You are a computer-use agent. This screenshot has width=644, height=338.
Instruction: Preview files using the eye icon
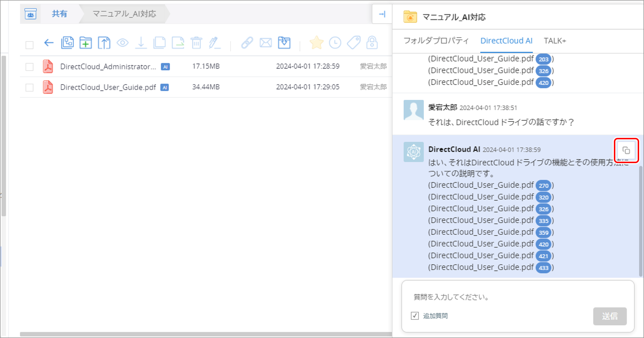pyautogui.click(x=122, y=43)
